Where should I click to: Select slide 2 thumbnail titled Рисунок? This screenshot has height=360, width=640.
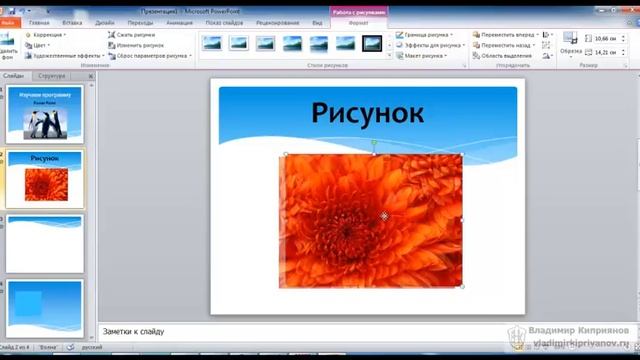coord(45,179)
